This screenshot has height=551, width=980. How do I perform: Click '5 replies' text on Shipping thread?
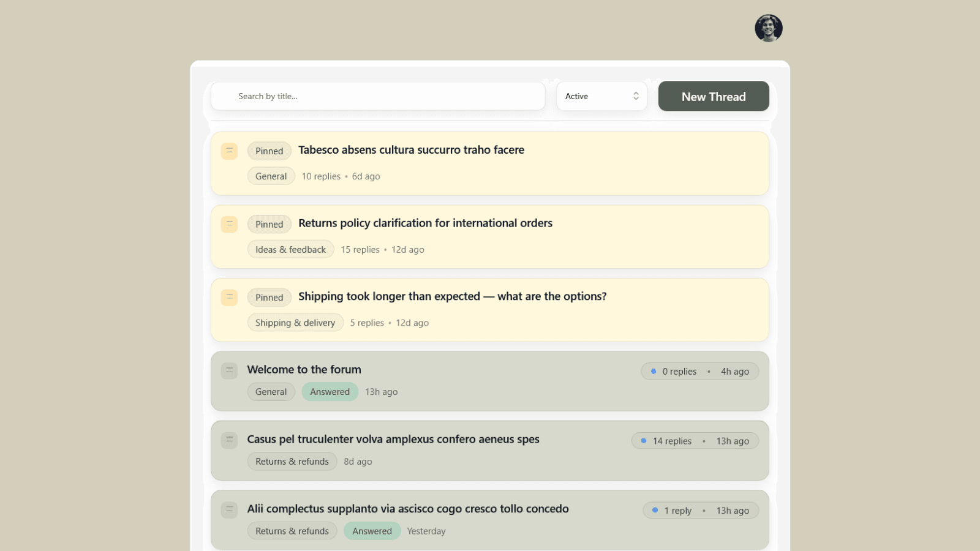pyautogui.click(x=367, y=323)
